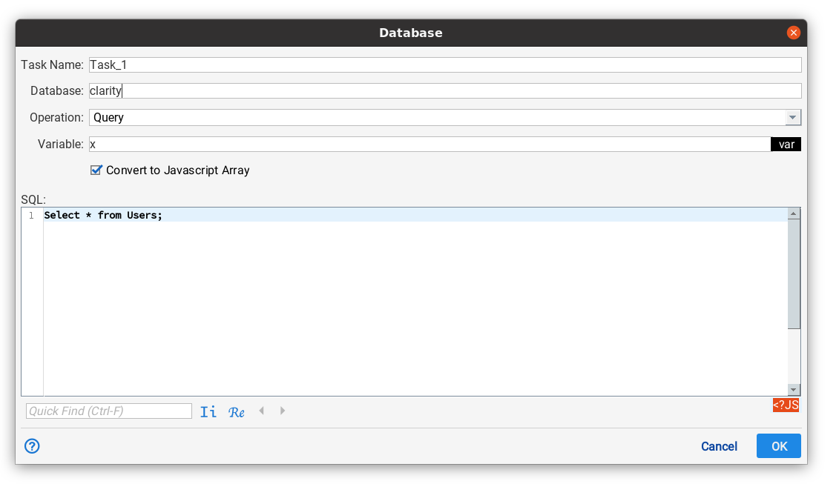Click inside the Quick Find field
This screenshot has height=504, width=839.
[108, 411]
